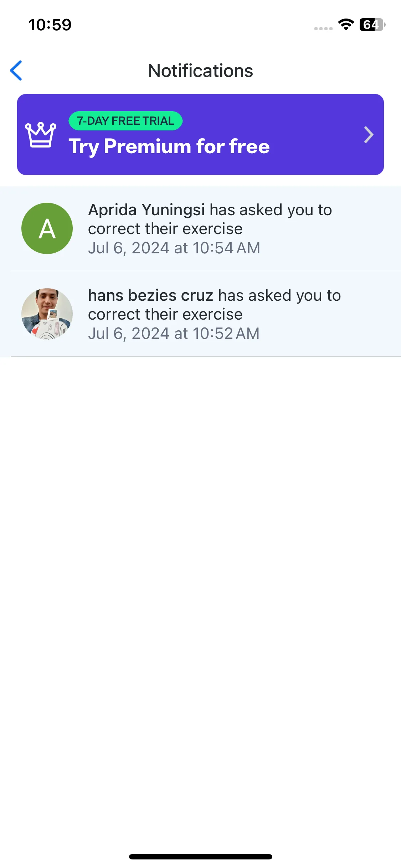
Task: Tap the battery indicator showing 64
Action: (372, 25)
